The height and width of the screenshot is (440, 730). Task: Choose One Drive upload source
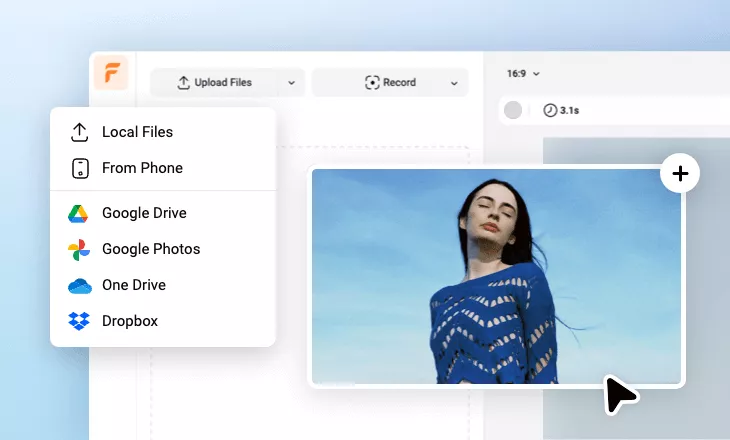coord(163,285)
